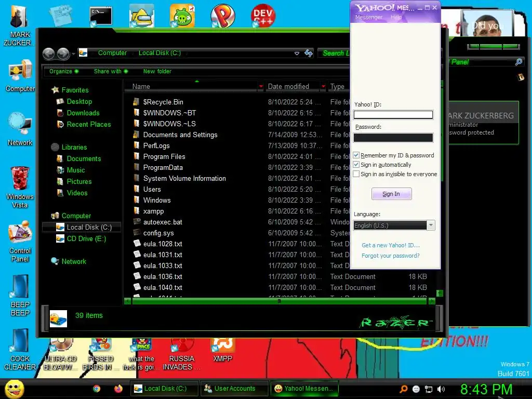532x399 pixels.
Task: Open the Windows Vista recycle bin icon
Action: (20, 187)
